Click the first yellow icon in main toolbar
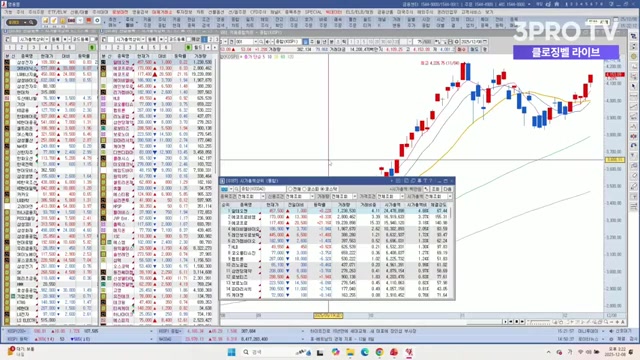 (45, 20)
